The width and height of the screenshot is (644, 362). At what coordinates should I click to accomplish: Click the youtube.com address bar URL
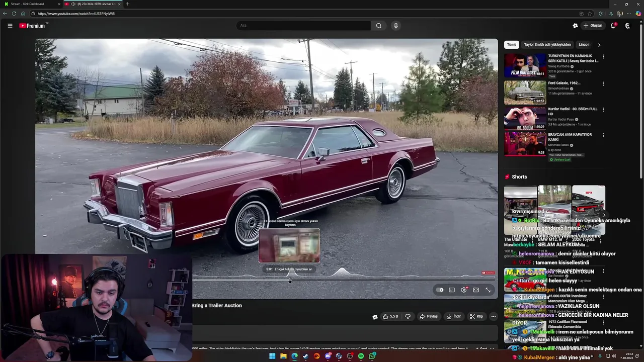(x=76, y=14)
